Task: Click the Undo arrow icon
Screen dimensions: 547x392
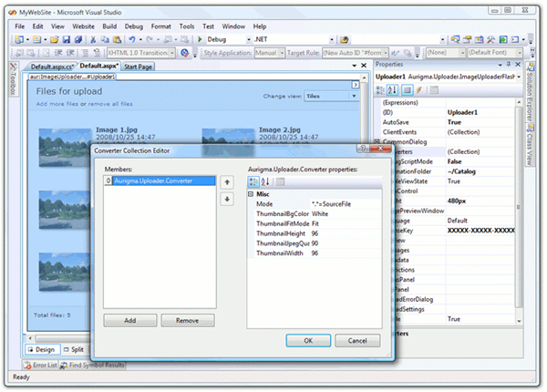Action: tap(132, 39)
